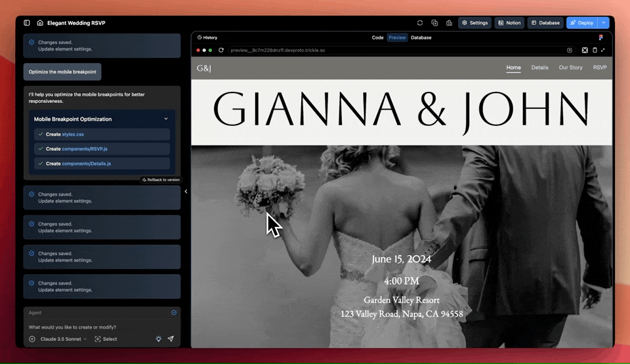Toggle the left sidebar panel icon
The image size is (630, 364).
27,23
